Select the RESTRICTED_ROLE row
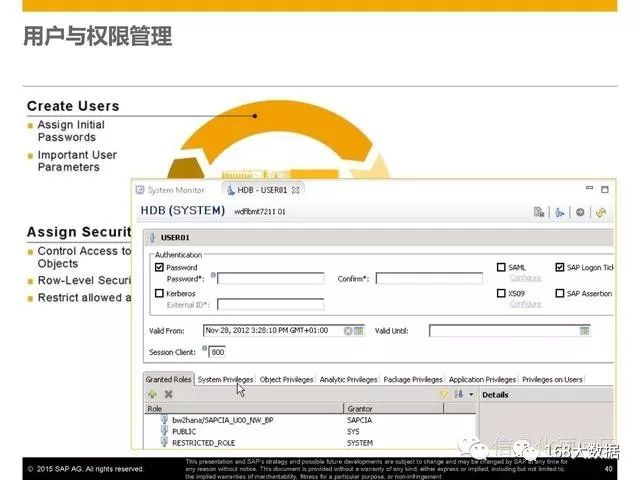 310,443
